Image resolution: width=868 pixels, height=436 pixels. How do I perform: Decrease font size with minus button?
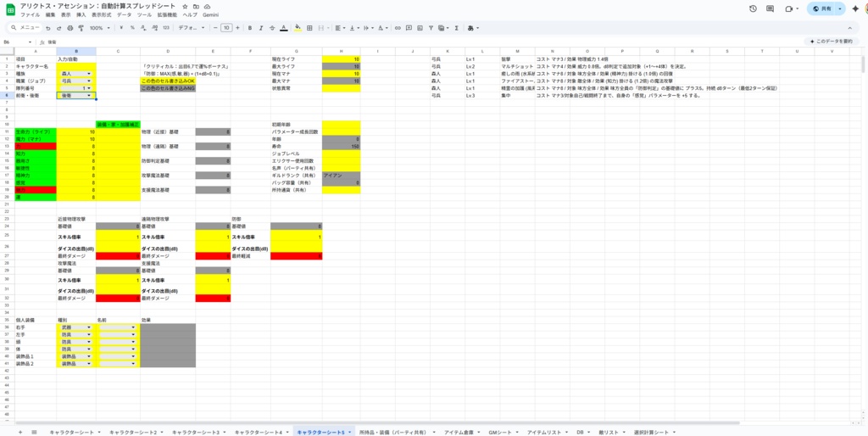click(214, 28)
